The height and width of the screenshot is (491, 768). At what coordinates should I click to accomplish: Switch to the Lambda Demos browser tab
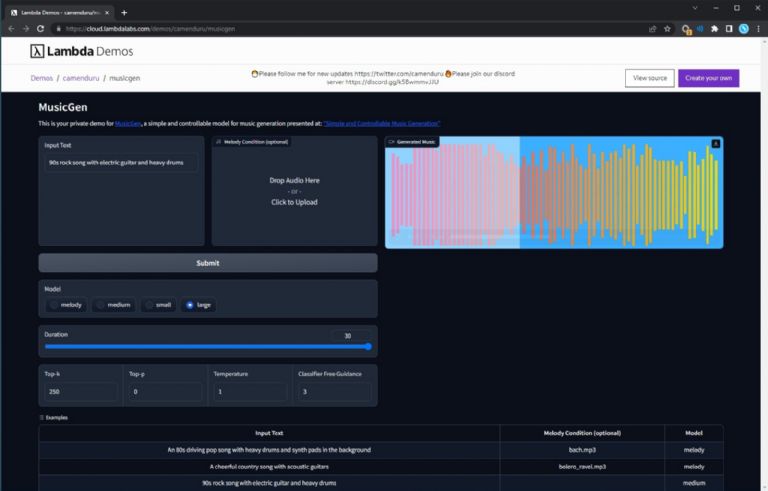point(58,13)
